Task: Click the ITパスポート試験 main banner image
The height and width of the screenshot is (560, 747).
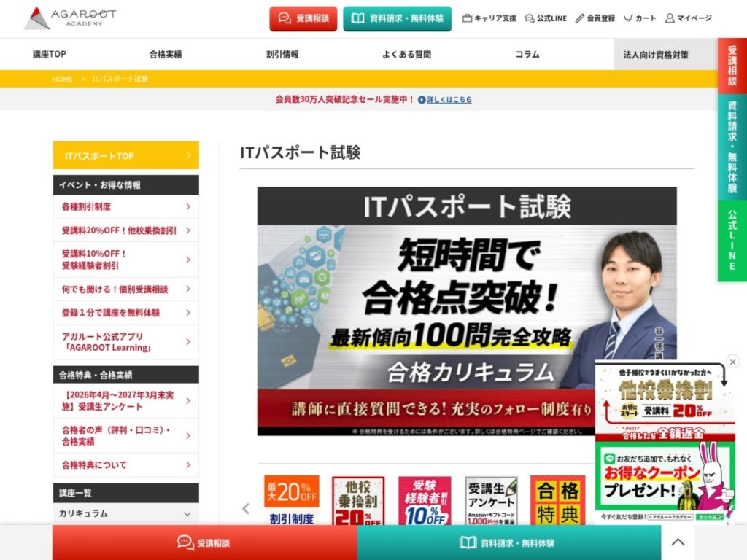Action: pos(467,311)
